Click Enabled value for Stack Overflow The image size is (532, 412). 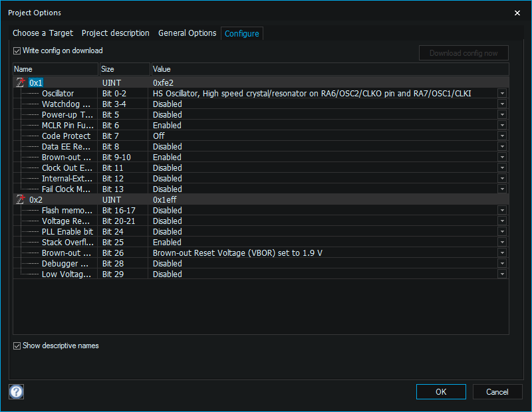point(167,242)
